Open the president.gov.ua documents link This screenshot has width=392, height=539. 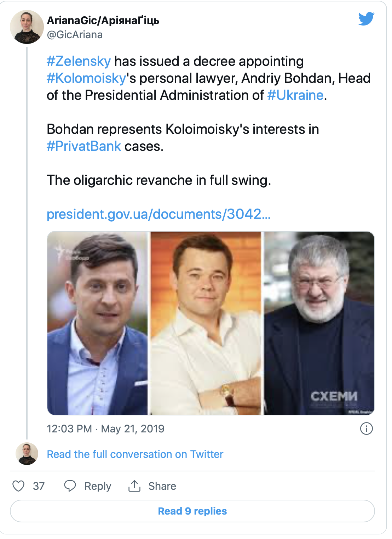click(158, 214)
